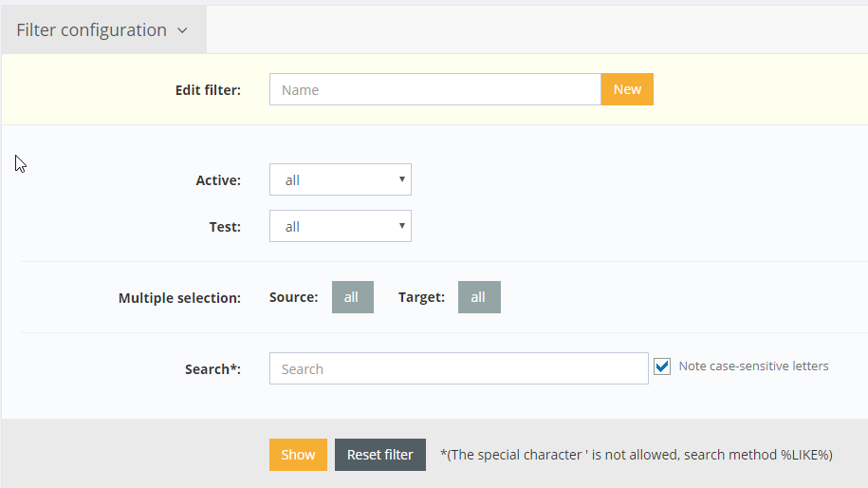868x488 pixels.
Task: Click the 'Search*:' label
Action: [212, 369]
